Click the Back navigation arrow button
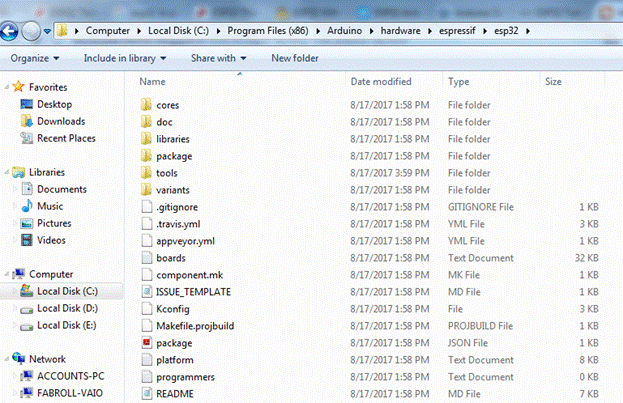This screenshot has height=403, width=623. pos(9,31)
